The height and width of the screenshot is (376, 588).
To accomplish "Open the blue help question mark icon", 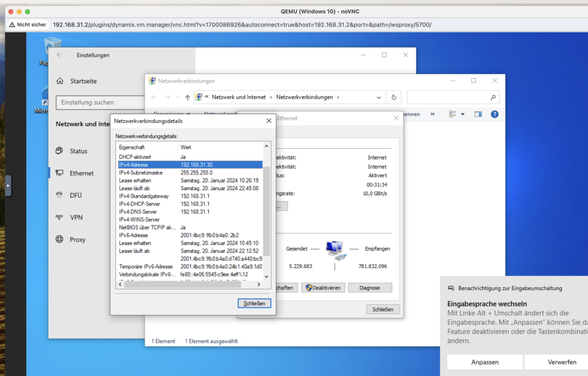I will (x=495, y=114).
